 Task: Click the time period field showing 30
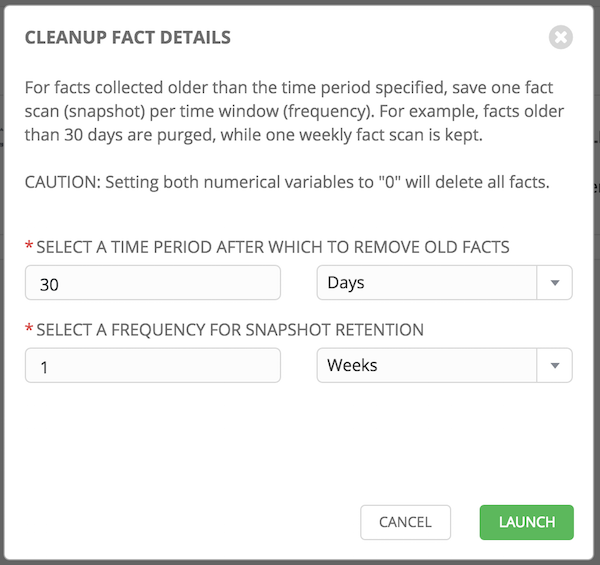click(x=153, y=283)
